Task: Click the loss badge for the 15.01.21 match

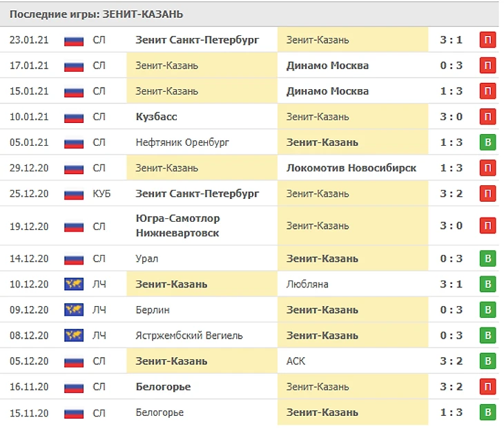Action: tap(487, 91)
